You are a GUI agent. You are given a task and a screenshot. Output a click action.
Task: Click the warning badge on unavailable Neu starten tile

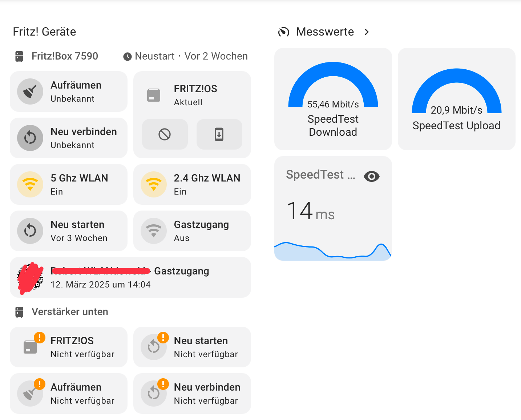[163, 338]
